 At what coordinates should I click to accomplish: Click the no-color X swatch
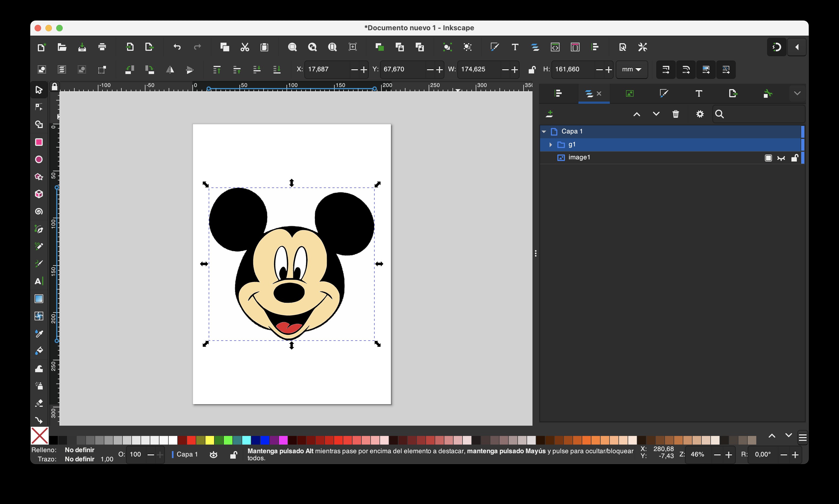(x=40, y=436)
